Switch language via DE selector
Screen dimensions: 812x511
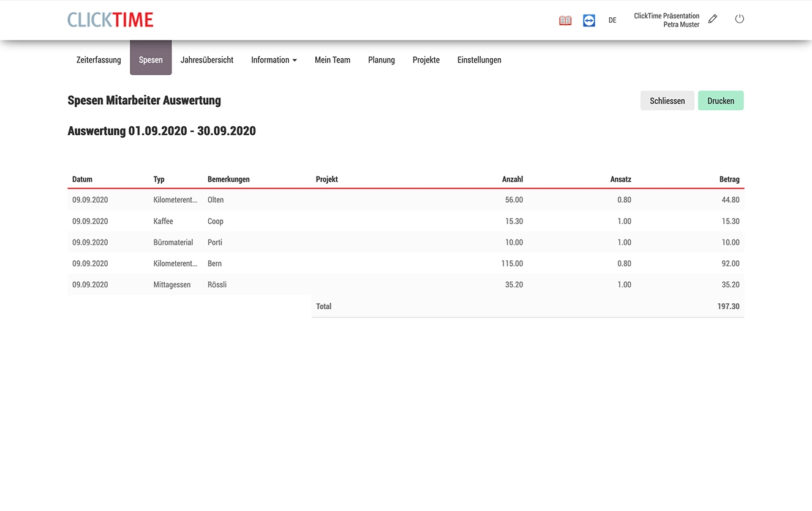coord(612,20)
